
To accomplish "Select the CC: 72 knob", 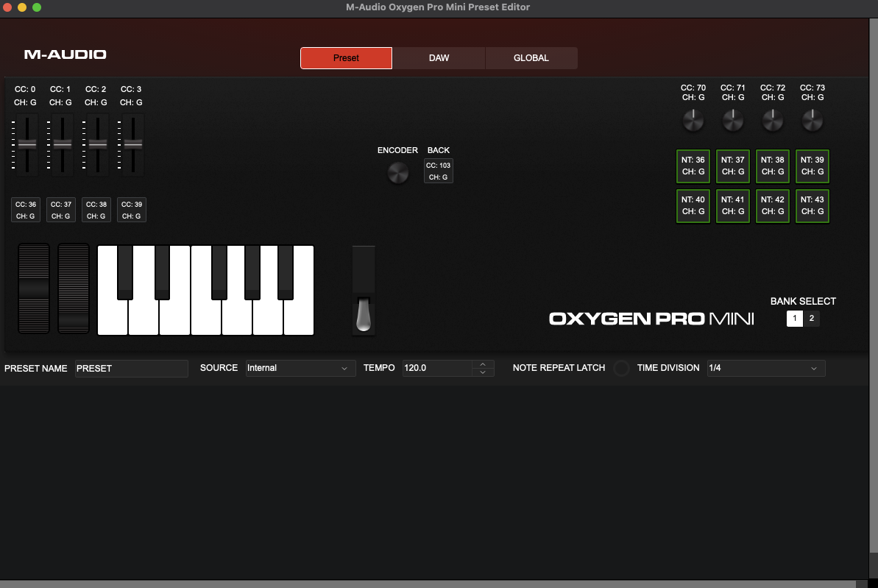I will [773, 120].
